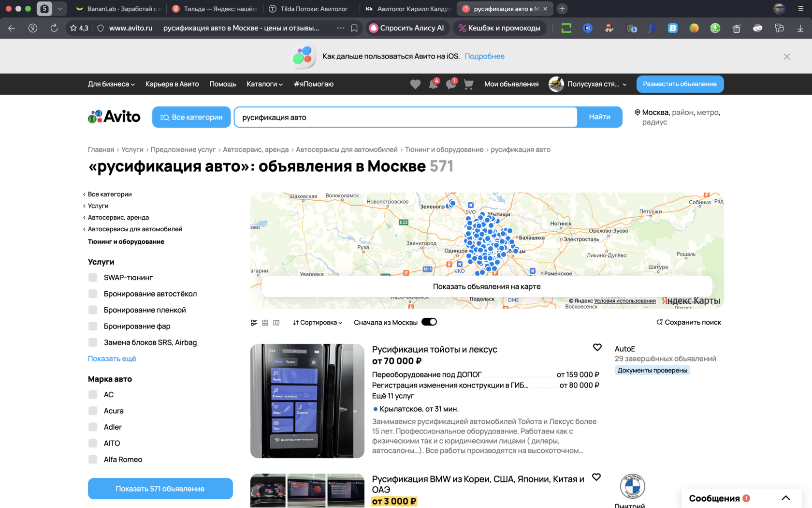Close the Avito iOS banner
The height and width of the screenshot is (508, 812).
787,57
